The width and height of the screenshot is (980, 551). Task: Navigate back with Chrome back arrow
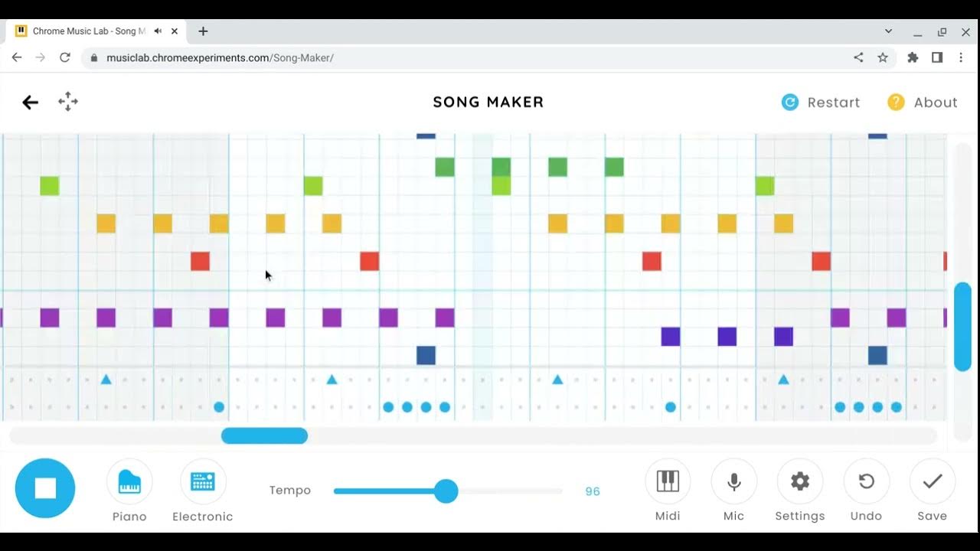(17, 57)
